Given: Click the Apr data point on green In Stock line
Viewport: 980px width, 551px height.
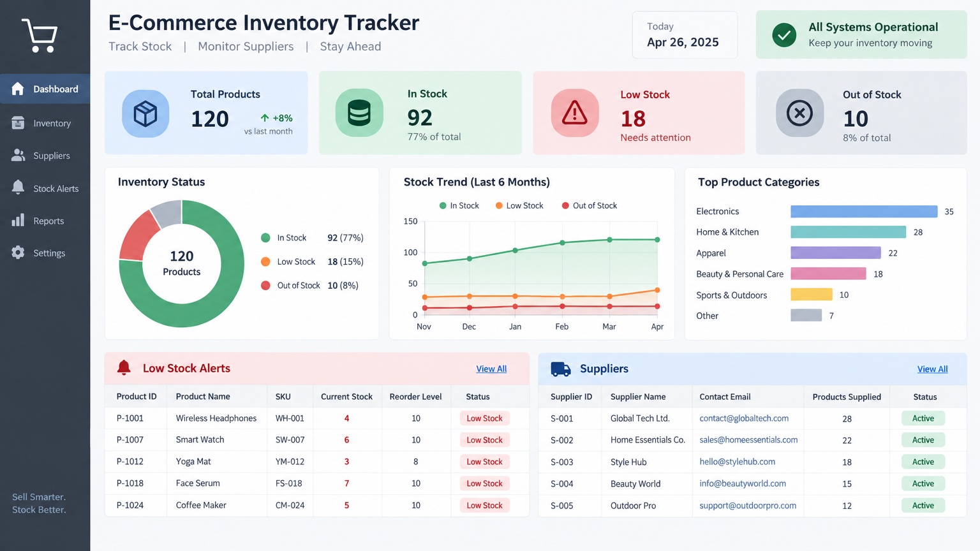Looking at the screenshot, I should pyautogui.click(x=657, y=240).
